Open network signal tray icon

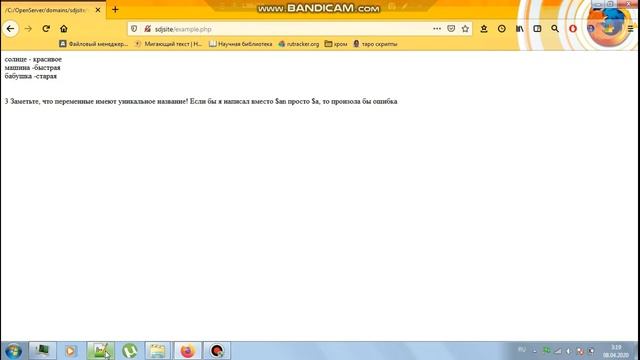point(558,351)
